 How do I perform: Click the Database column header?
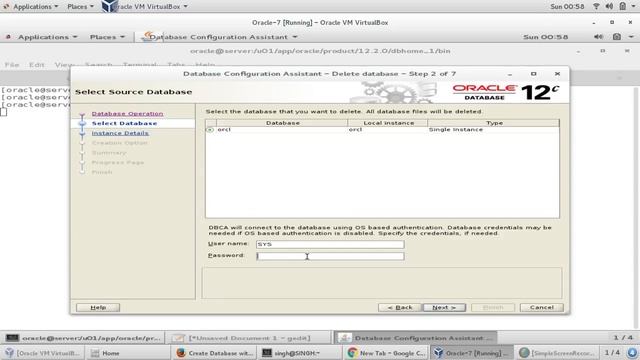point(282,123)
